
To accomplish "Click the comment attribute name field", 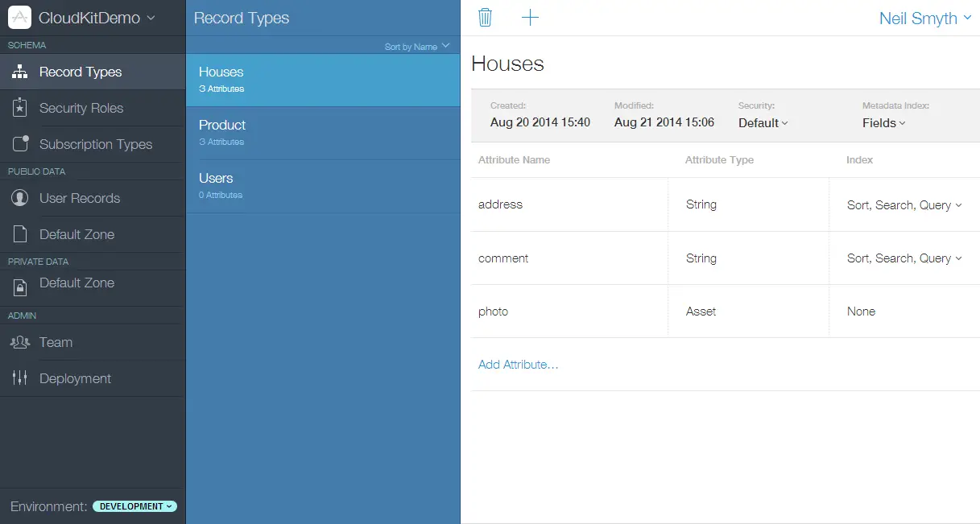I will click(503, 258).
